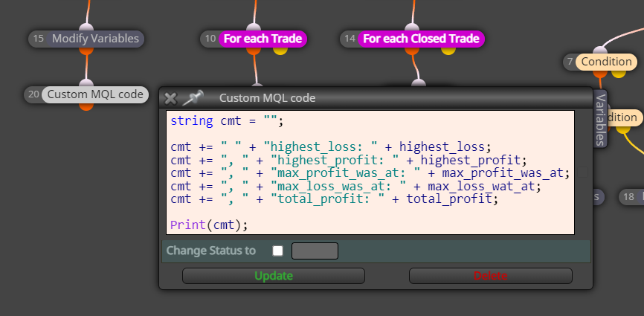644x316 pixels.
Task: Click orange output connector of For each Closed Trade
Action: (411, 51)
